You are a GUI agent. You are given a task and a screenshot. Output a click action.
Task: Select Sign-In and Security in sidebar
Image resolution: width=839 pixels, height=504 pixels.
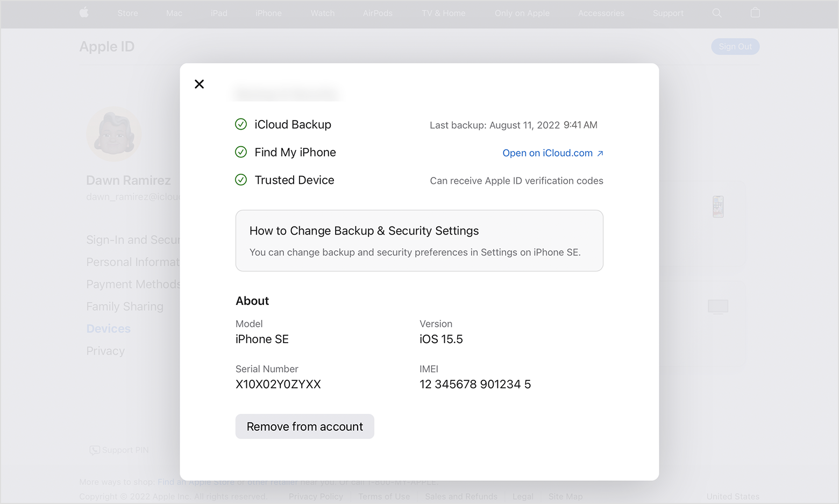(133, 240)
